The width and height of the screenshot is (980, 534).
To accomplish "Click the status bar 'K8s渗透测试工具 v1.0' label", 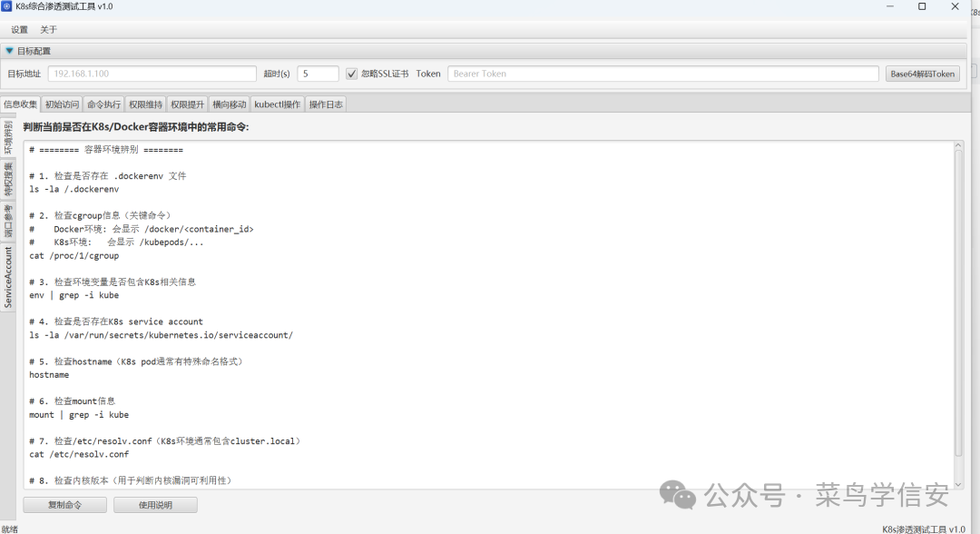I will (923, 529).
